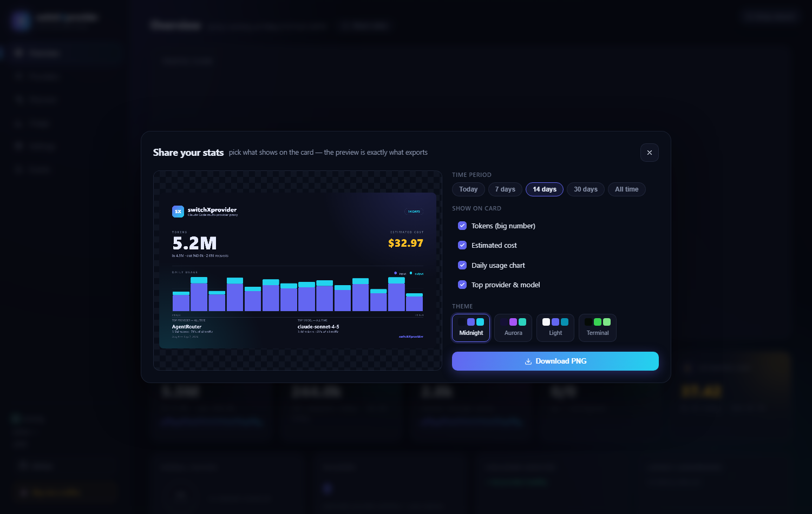Click the Download PNG button
Image resolution: width=812 pixels, height=514 pixels.
(555, 361)
